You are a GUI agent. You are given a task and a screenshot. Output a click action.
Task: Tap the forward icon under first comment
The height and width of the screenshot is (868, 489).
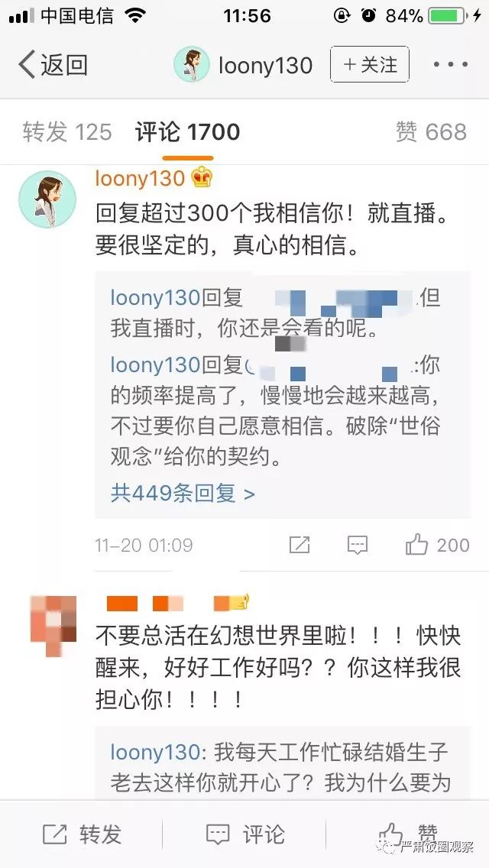tap(300, 546)
